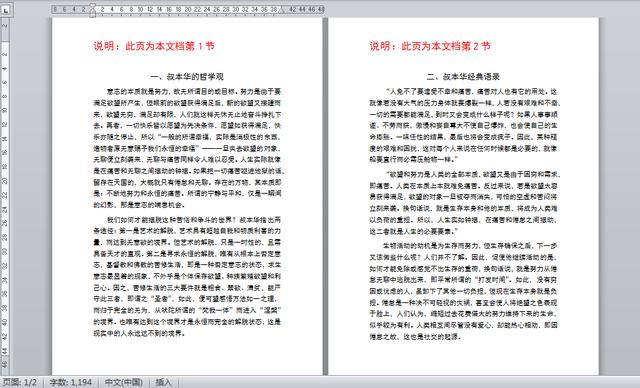Screen dimensions: 640x388
Task: Click the left indent box on ruler
Action: pyautogui.click(x=93, y=16)
